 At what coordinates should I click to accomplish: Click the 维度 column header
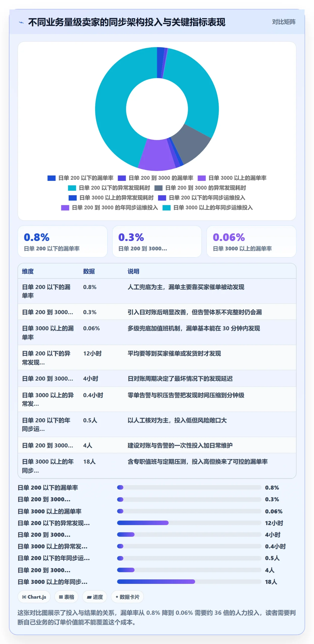[28, 271]
